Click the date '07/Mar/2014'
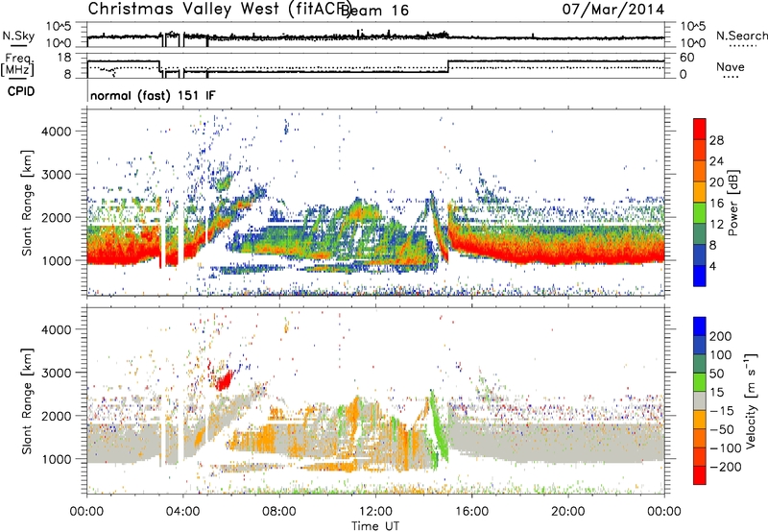Screen dimensions: 768x532 pos(613,9)
